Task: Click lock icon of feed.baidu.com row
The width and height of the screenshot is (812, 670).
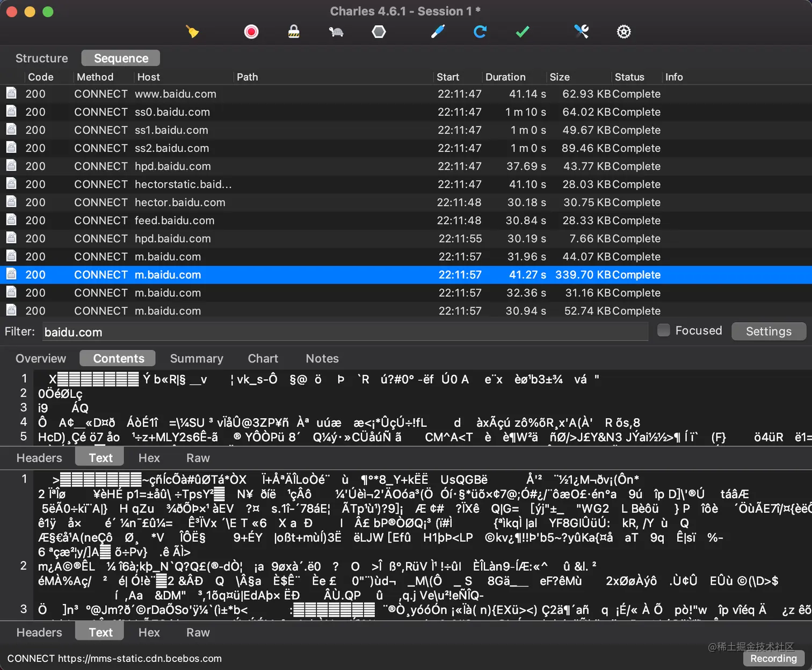Action: click(11, 220)
